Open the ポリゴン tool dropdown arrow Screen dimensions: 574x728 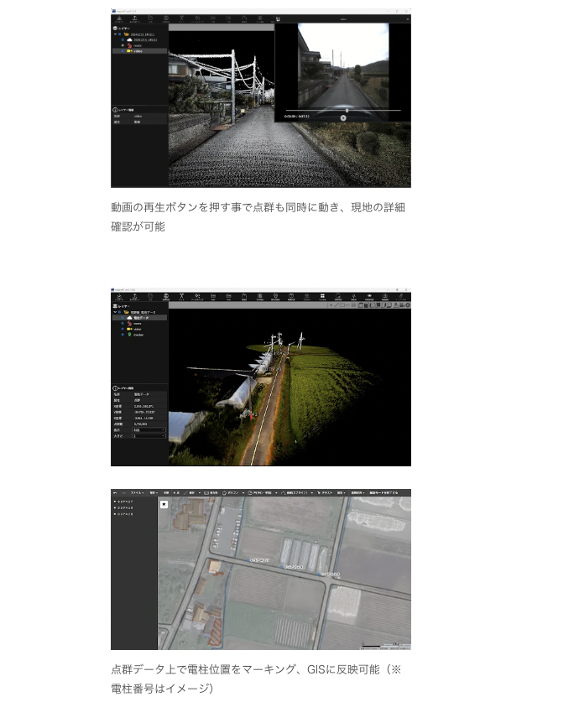point(243,492)
